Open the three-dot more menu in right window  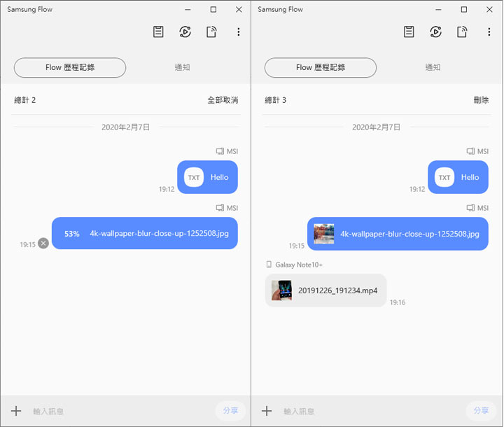click(x=489, y=32)
